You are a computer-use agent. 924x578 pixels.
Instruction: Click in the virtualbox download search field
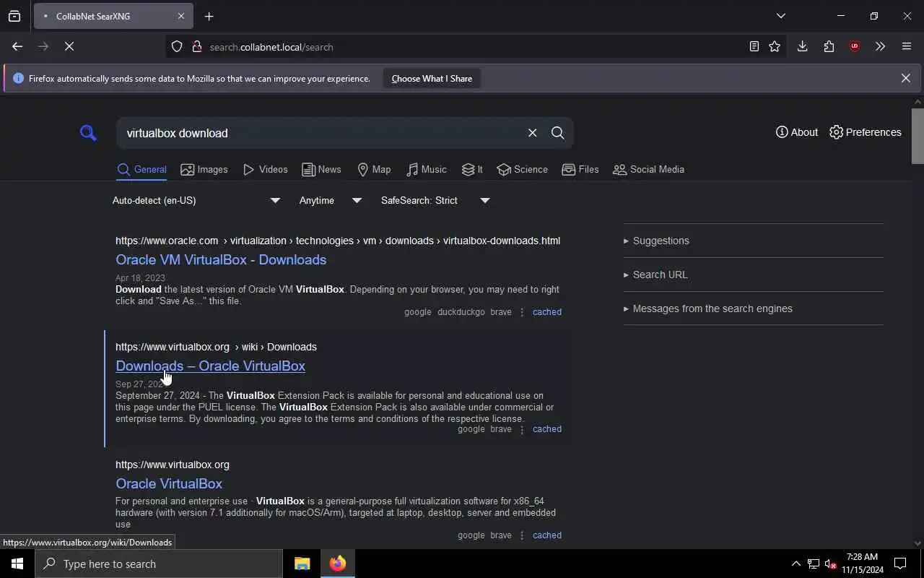pos(321,133)
